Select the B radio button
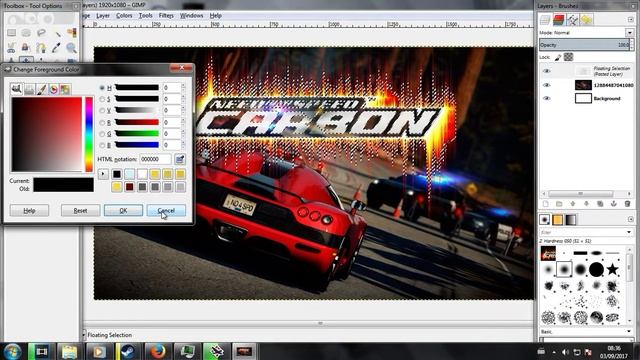The height and width of the screenshot is (360, 640). click(x=102, y=145)
